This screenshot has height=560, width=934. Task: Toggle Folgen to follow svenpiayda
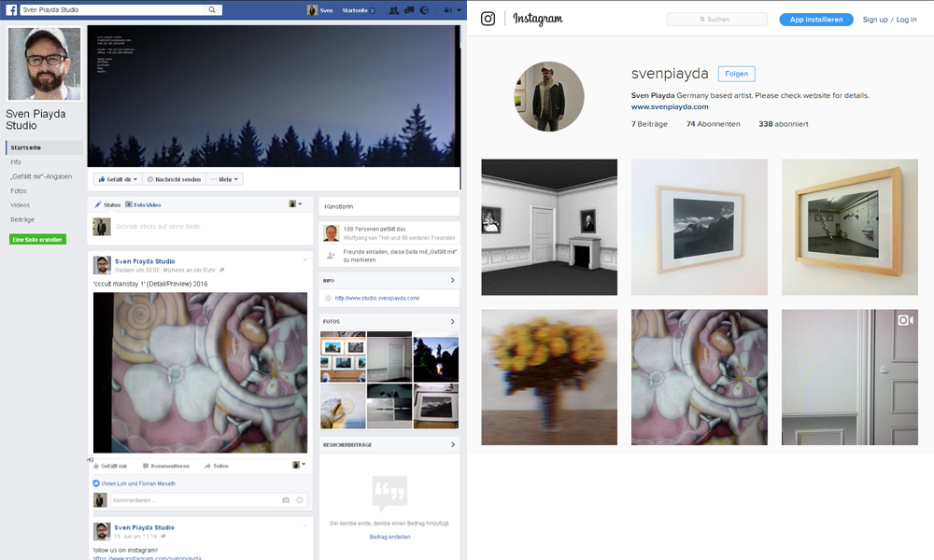736,74
